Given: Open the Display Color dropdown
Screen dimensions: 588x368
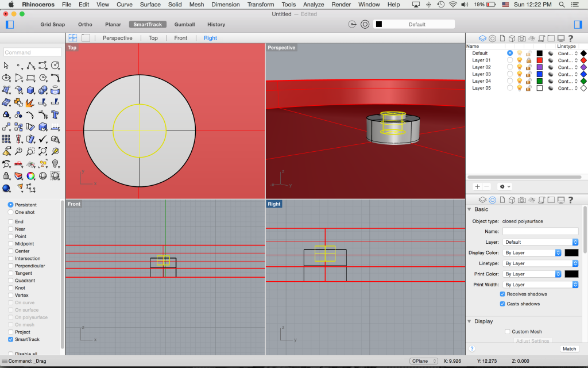Looking at the screenshot, I should tap(532, 253).
